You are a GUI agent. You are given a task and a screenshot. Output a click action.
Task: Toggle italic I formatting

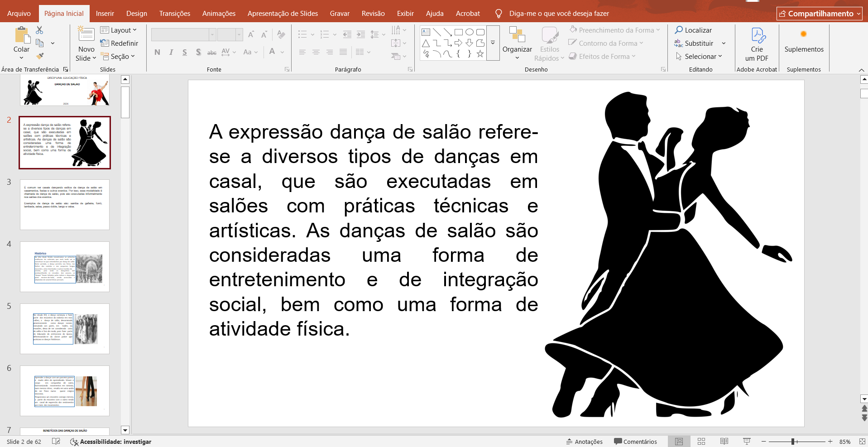point(171,52)
